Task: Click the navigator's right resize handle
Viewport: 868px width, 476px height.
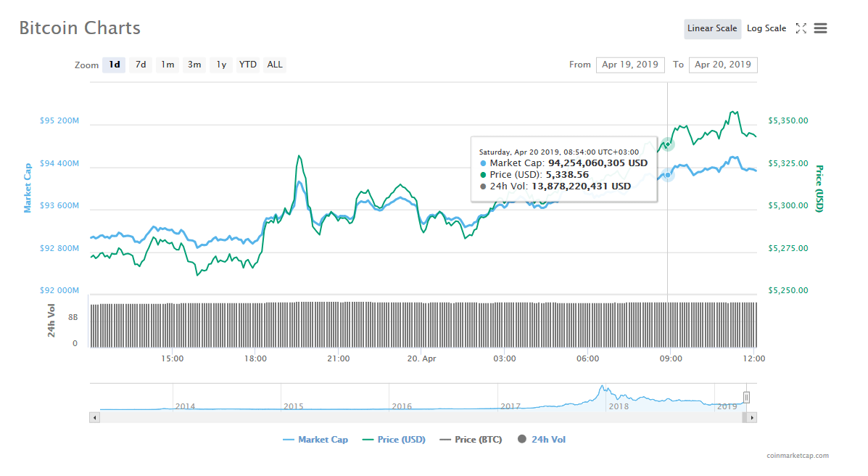Action: (746, 397)
